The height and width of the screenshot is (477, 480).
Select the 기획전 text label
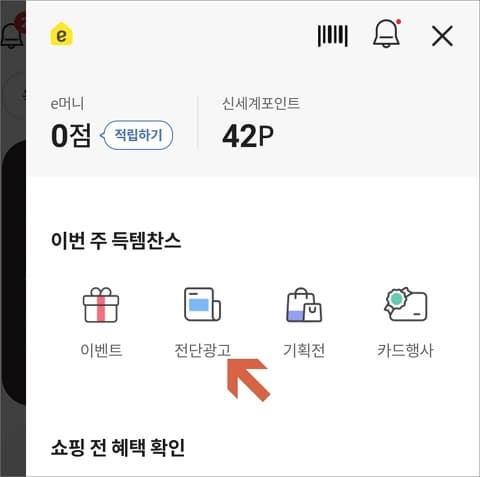coord(304,350)
